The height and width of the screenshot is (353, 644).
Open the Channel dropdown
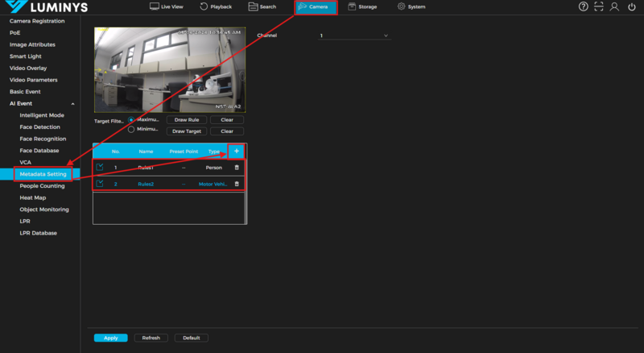[x=354, y=35]
